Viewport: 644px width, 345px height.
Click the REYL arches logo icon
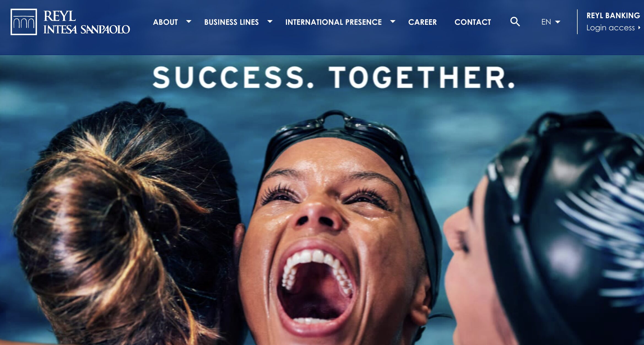click(24, 22)
